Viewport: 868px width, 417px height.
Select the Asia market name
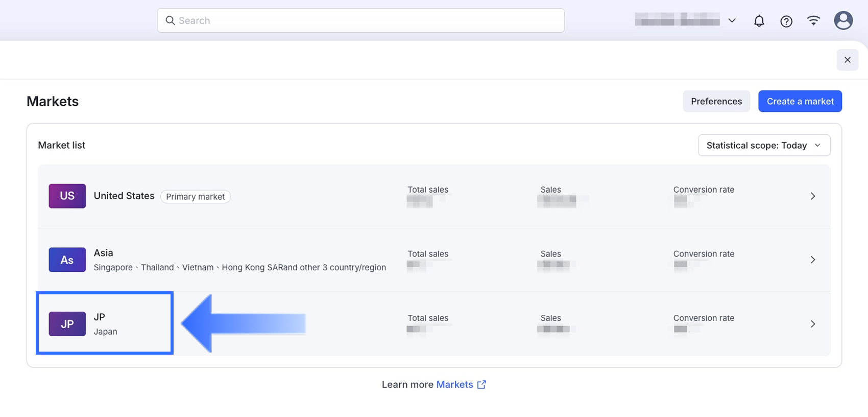click(104, 253)
